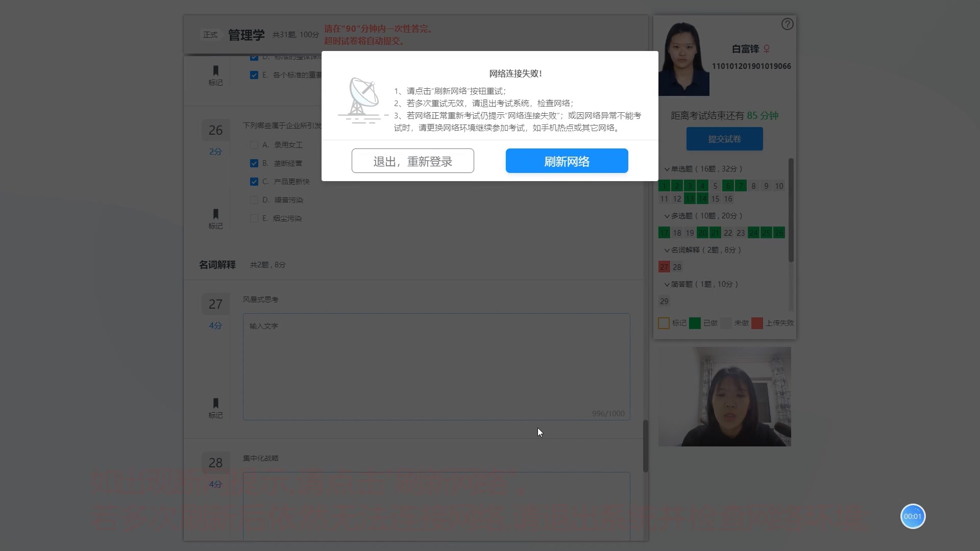The image size is (980, 551).
Task: Click the floating 00:01 timer icon
Action: [x=912, y=516]
